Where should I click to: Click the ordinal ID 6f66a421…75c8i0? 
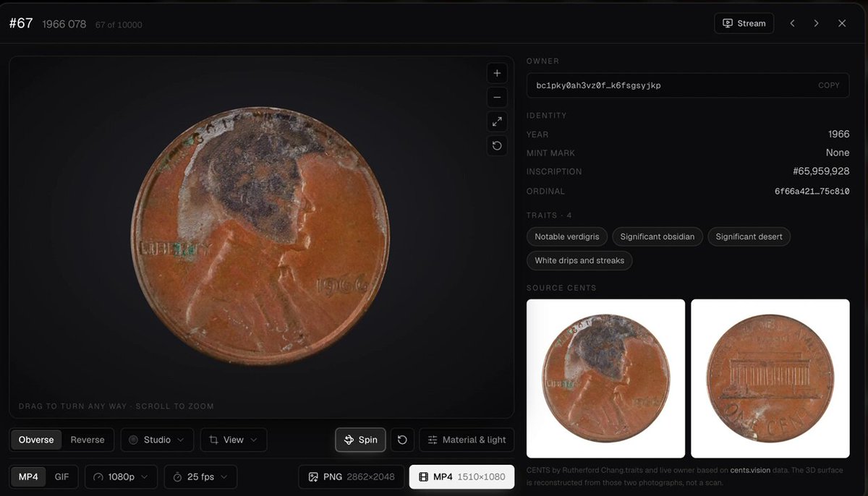[812, 192]
